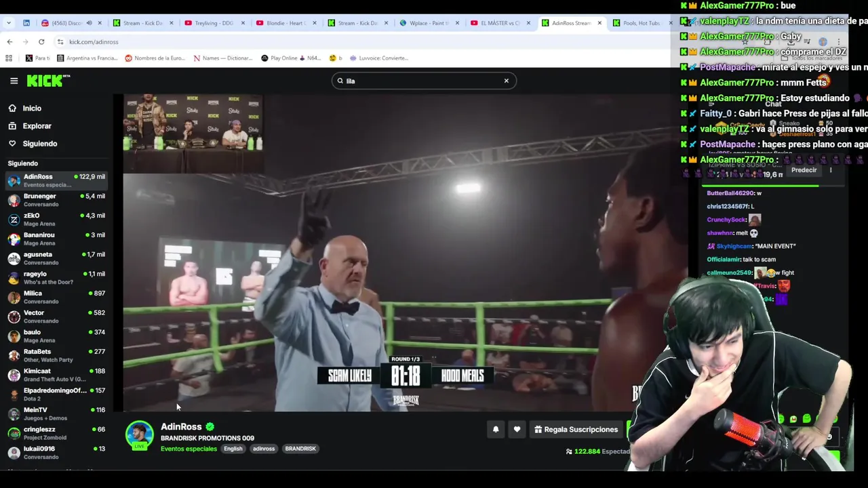Open the three-dot menu beside Predecir
Viewport: 868px width, 488px height.
click(831, 170)
